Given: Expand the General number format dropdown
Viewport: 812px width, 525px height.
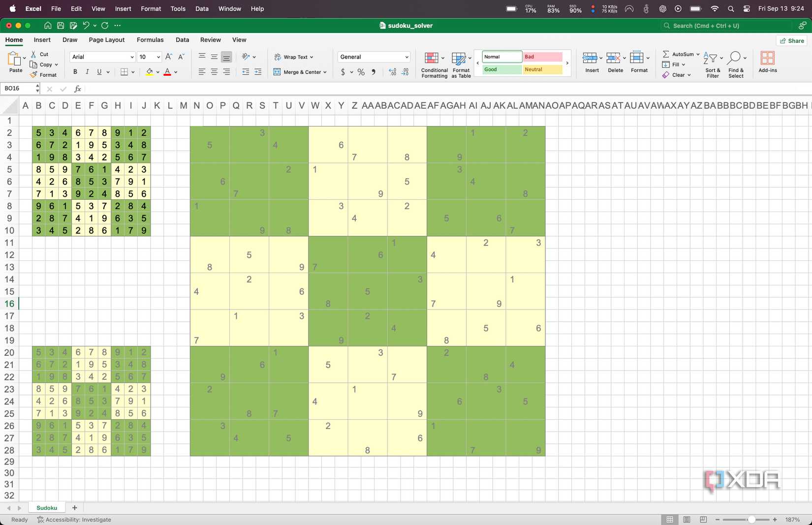Looking at the screenshot, I should (x=406, y=57).
